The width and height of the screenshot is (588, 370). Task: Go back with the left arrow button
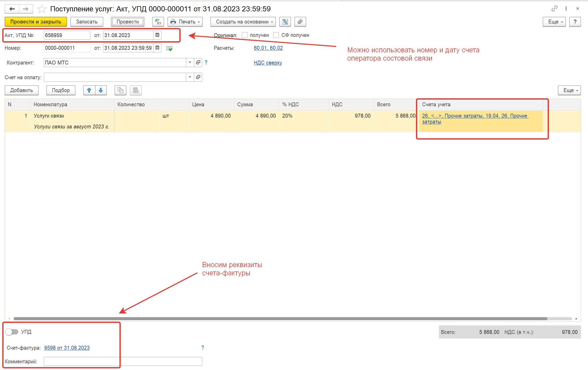point(12,9)
